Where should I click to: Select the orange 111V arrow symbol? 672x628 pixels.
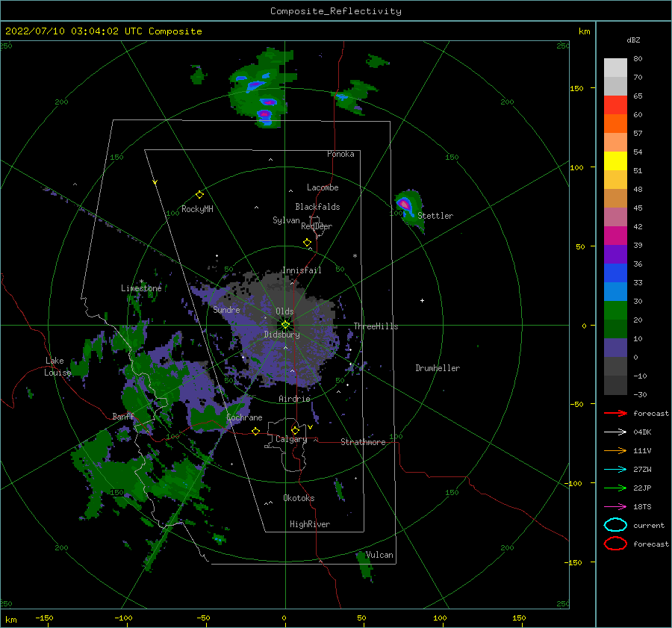[x=615, y=450]
